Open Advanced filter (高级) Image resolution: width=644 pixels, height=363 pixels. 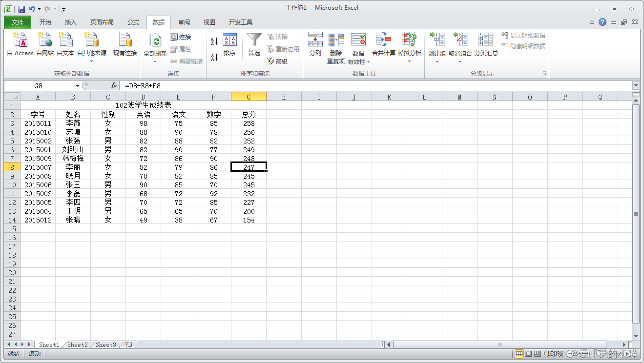point(277,61)
